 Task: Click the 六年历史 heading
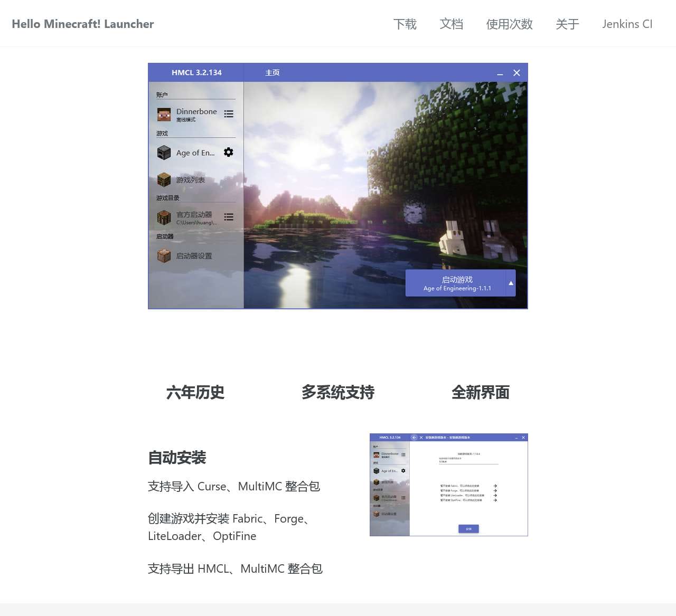(x=195, y=393)
